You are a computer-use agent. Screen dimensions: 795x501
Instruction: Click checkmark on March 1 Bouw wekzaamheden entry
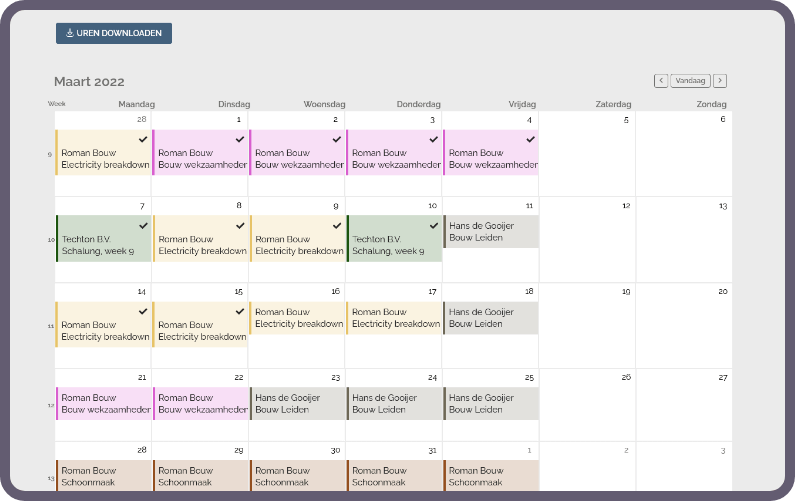coord(240,139)
